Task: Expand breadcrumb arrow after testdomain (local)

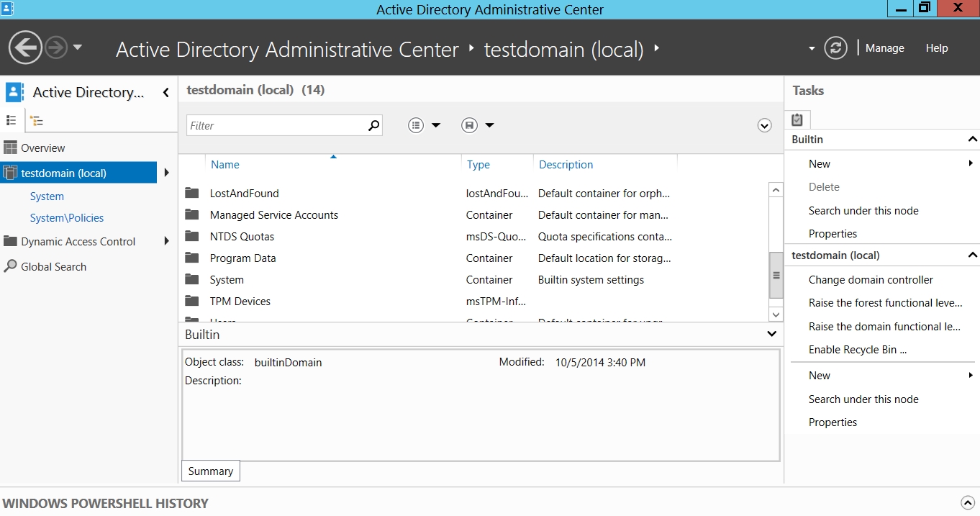Action: [656, 49]
